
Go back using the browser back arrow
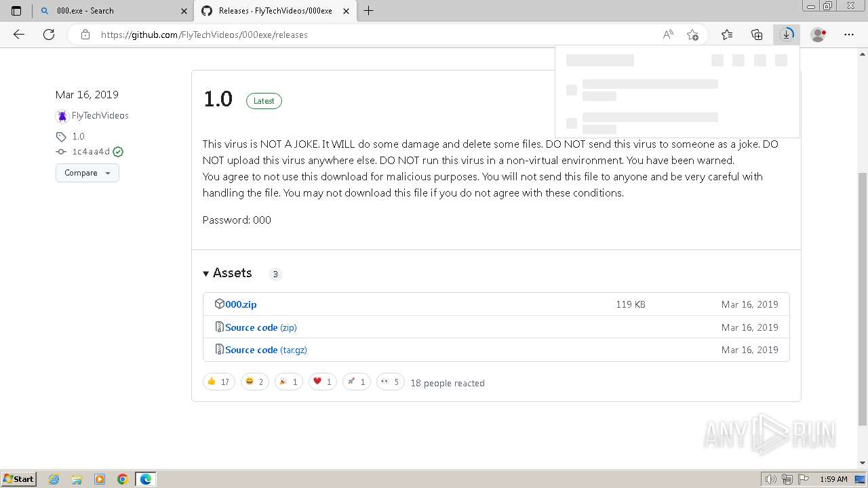(19, 35)
